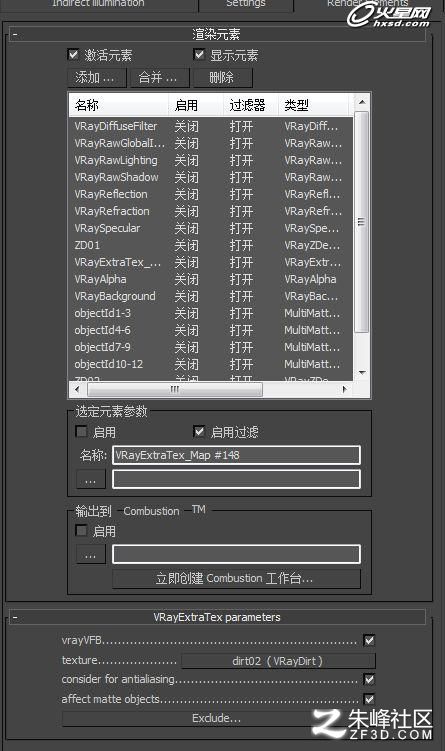Toggle the 激活元素 checkbox
Image resolution: width=445 pixels, height=751 pixels.
(73, 55)
